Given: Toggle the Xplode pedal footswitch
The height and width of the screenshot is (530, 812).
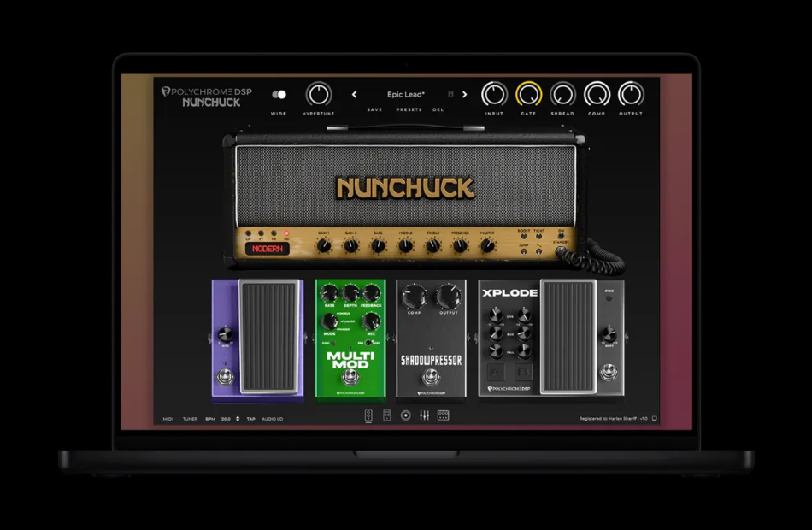Looking at the screenshot, I should (609, 372).
